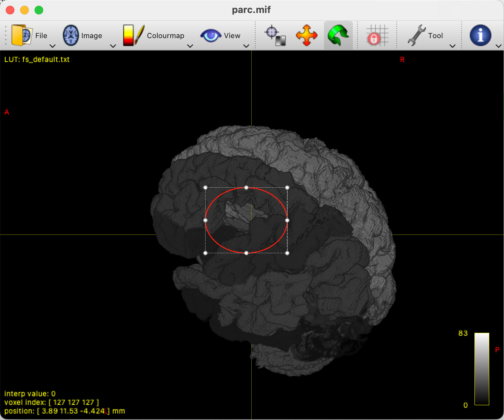Expand the View dropdown arrow
The width and height of the screenshot is (504, 420).
pos(246,46)
